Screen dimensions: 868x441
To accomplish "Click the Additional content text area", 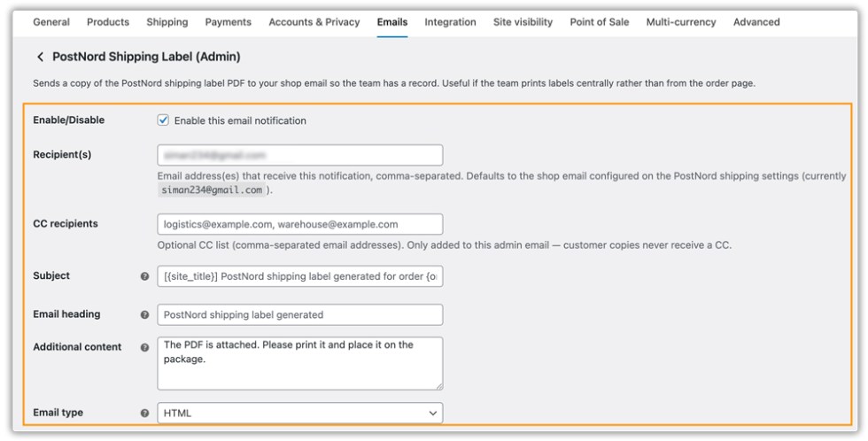I will click(x=300, y=363).
